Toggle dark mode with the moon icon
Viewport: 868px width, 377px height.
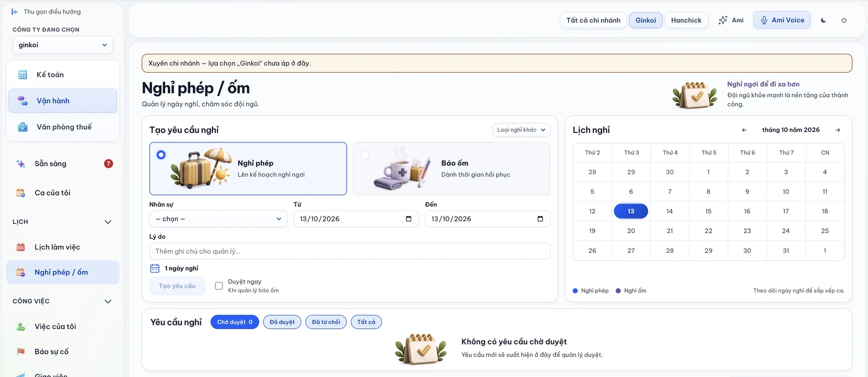coord(824,20)
